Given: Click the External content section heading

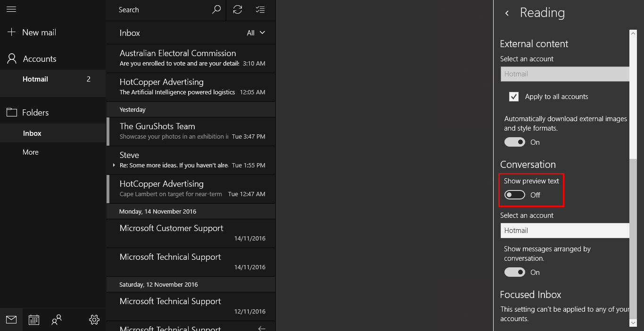Looking at the screenshot, I should [534, 44].
